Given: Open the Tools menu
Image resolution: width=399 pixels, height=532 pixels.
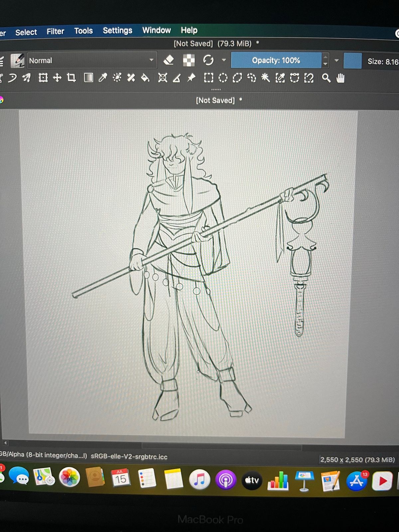Looking at the screenshot, I should (x=83, y=31).
